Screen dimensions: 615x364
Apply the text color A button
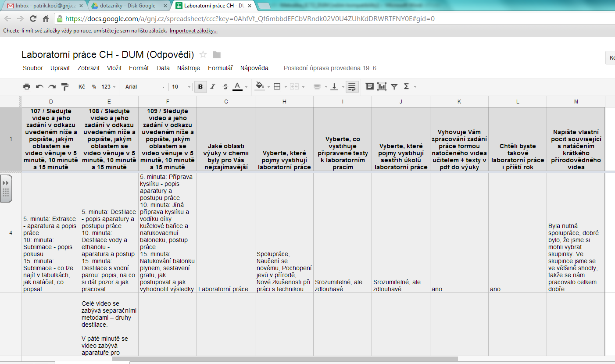(237, 86)
